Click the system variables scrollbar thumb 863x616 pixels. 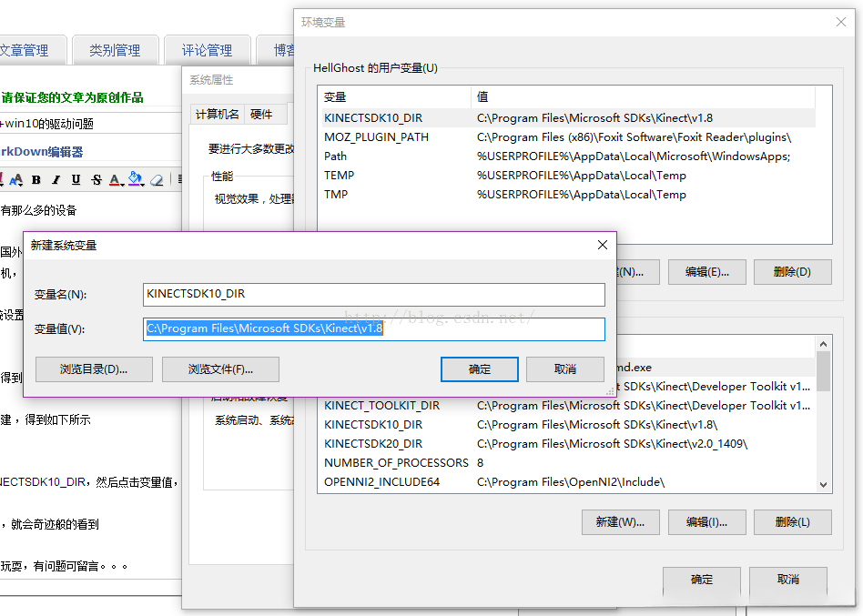tap(823, 371)
